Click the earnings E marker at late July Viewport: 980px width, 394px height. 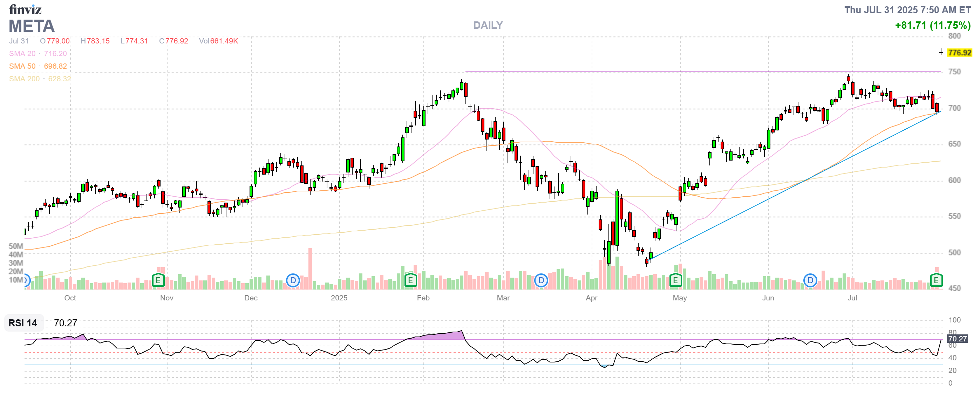[x=936, y=281]
